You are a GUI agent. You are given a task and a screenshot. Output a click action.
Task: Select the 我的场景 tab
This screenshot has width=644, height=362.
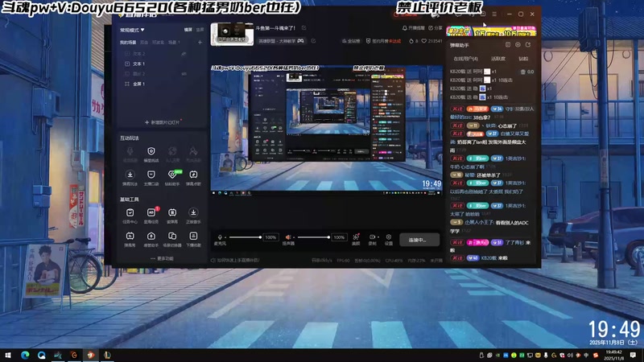click(x=128, y=43)
